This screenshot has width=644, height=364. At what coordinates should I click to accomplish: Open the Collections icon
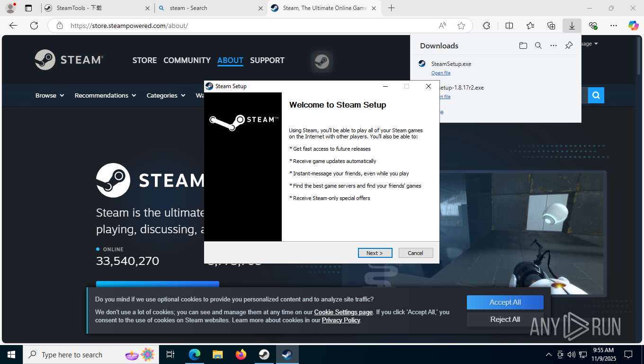(x=551, y=26)
